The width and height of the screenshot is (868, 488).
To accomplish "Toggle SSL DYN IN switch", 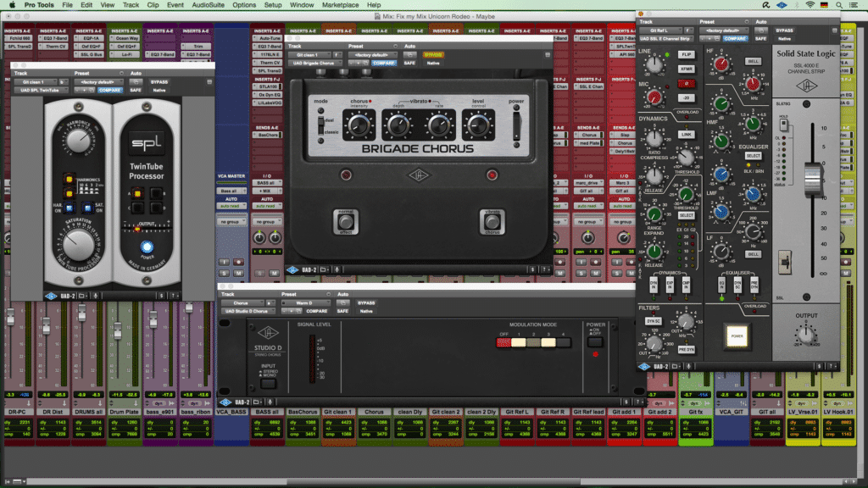I will tap(654, 285).
